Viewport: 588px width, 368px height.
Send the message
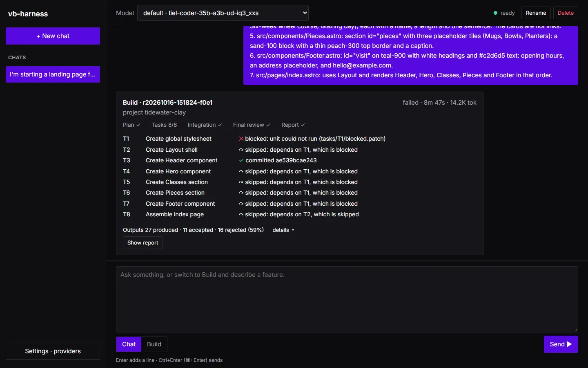(x=561, y=344)
